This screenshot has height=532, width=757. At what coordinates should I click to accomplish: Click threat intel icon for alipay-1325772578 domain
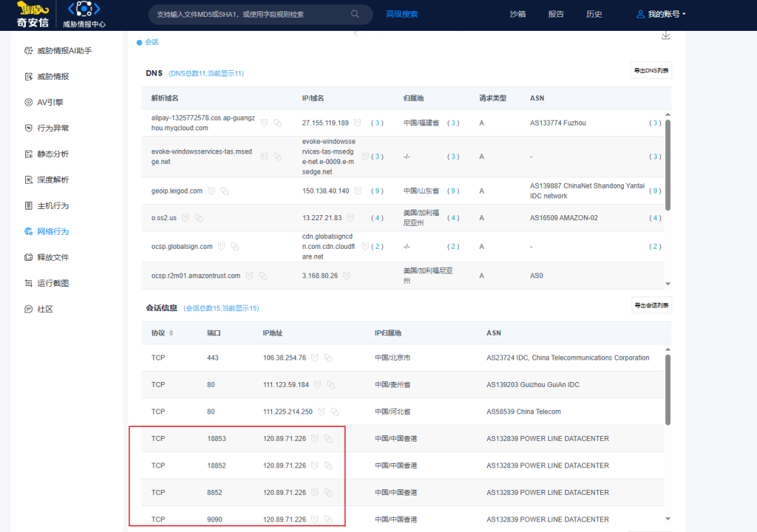click(264, 123)
